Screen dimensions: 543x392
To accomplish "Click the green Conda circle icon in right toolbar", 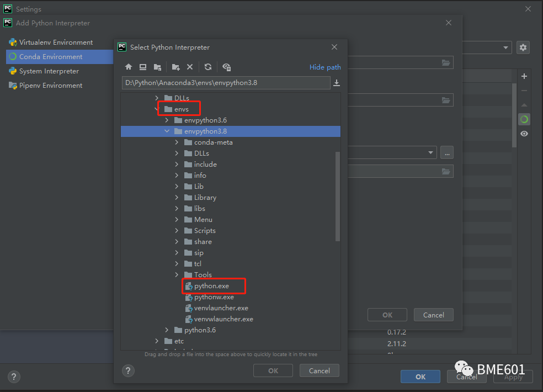I will click(x=524, y=119).
